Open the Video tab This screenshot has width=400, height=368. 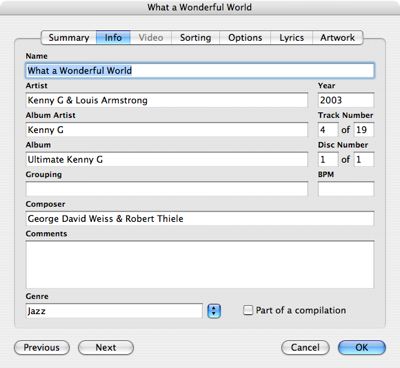(151, 38)
